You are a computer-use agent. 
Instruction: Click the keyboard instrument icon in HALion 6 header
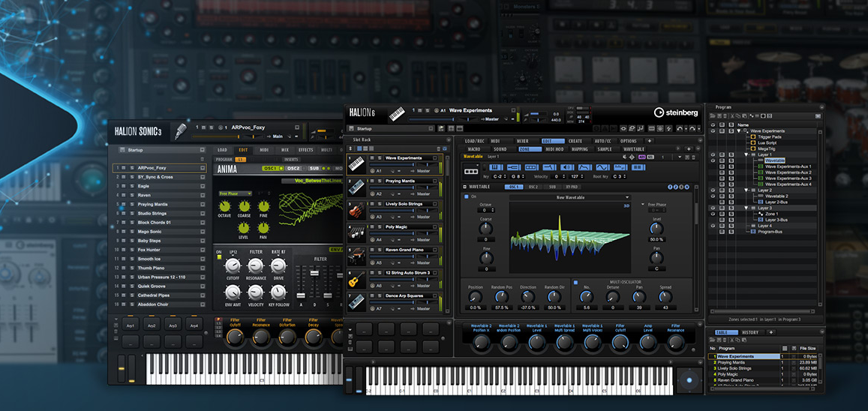click(x=397, y=114)
